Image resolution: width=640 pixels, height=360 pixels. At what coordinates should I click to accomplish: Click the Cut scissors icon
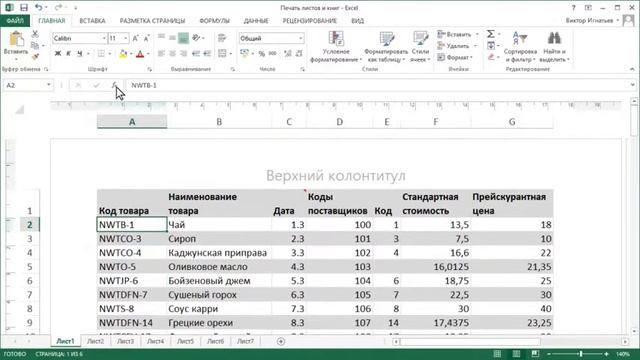click(x=35, y=34)
